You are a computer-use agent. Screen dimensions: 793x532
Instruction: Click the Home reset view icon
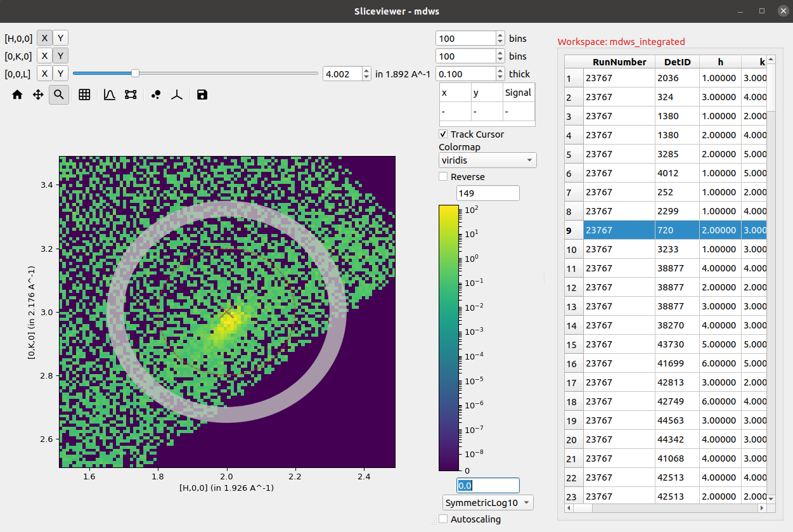pos(17,94)
